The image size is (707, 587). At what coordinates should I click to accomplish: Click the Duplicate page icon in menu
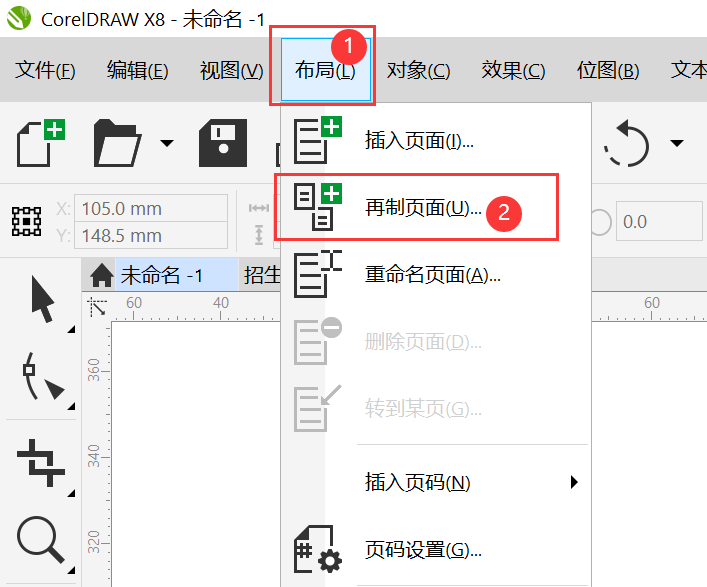tap(317, 207)
